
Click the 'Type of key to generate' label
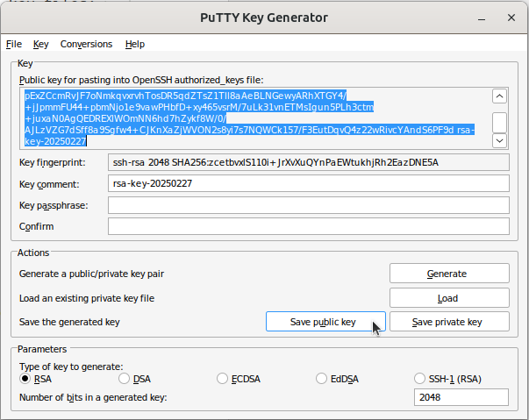pos(71,367)
